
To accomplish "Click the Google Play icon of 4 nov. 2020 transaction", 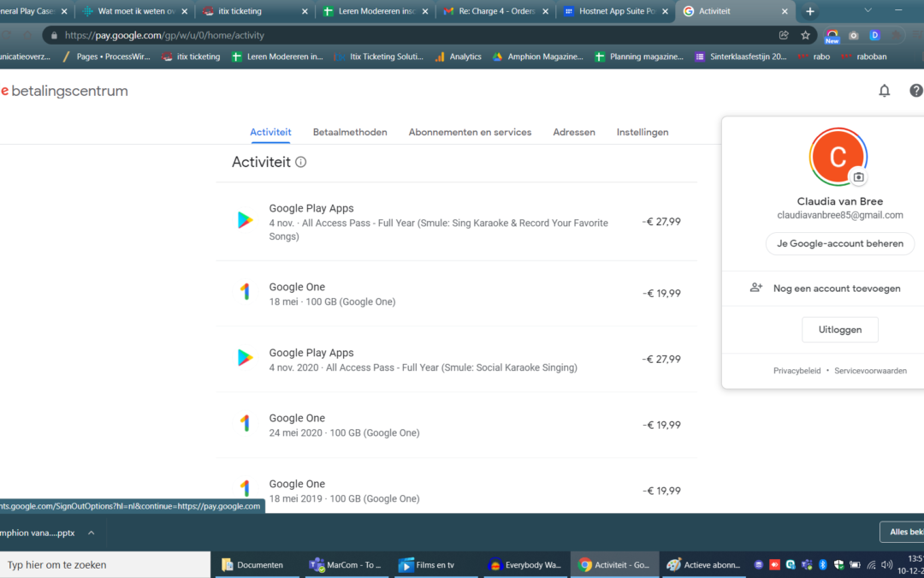I will (246, 357).
